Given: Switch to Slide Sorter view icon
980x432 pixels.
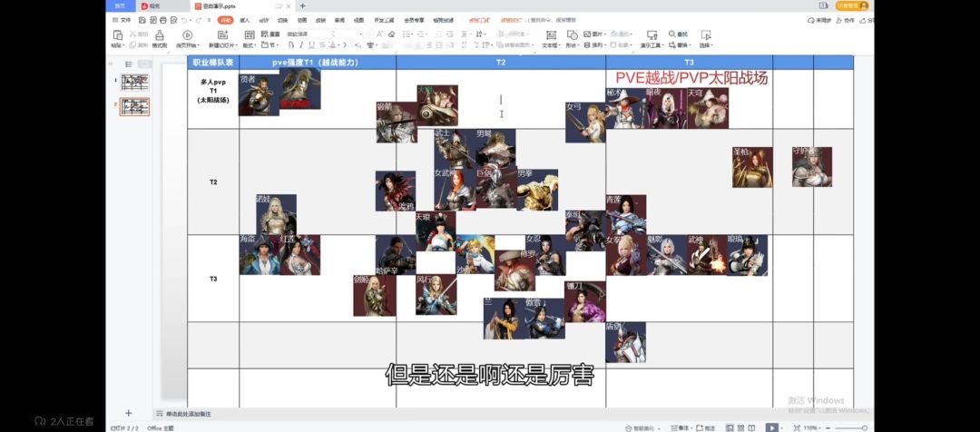Looking at the screenshot, I should coord(740,427).
